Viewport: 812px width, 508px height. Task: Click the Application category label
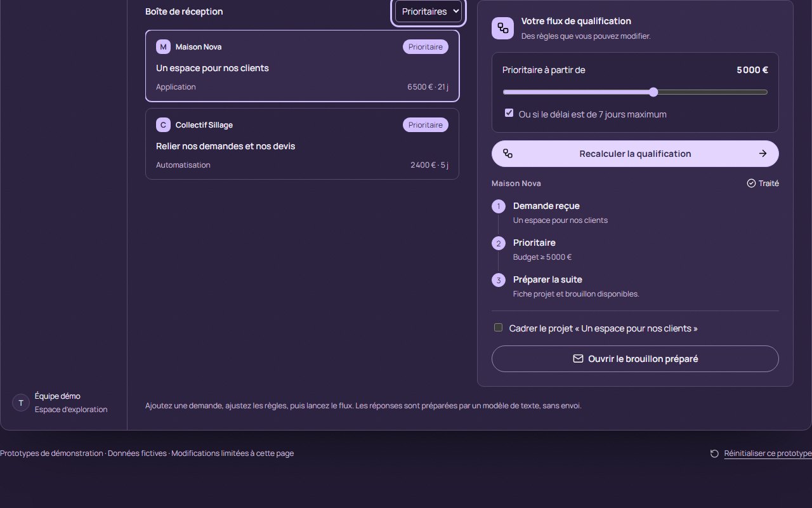(x=176, y=87)
